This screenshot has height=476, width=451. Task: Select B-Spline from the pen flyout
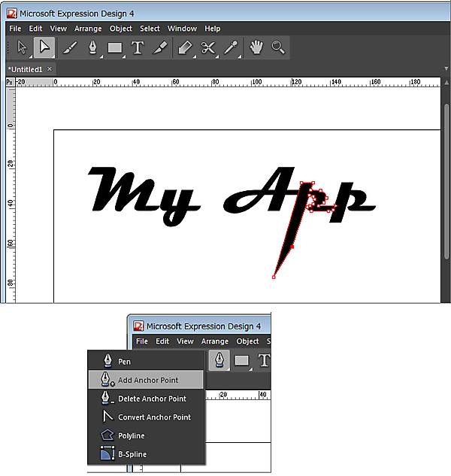coord(131,454)
